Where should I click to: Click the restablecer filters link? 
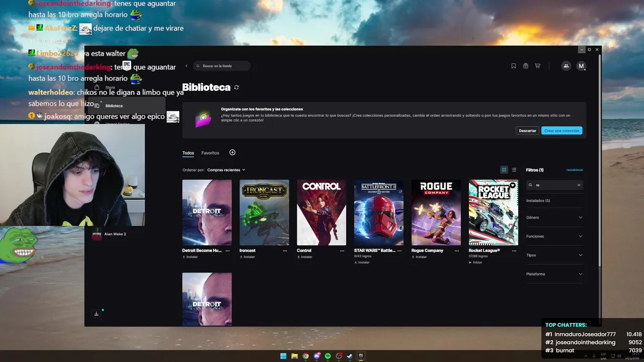tap(575, 170)
